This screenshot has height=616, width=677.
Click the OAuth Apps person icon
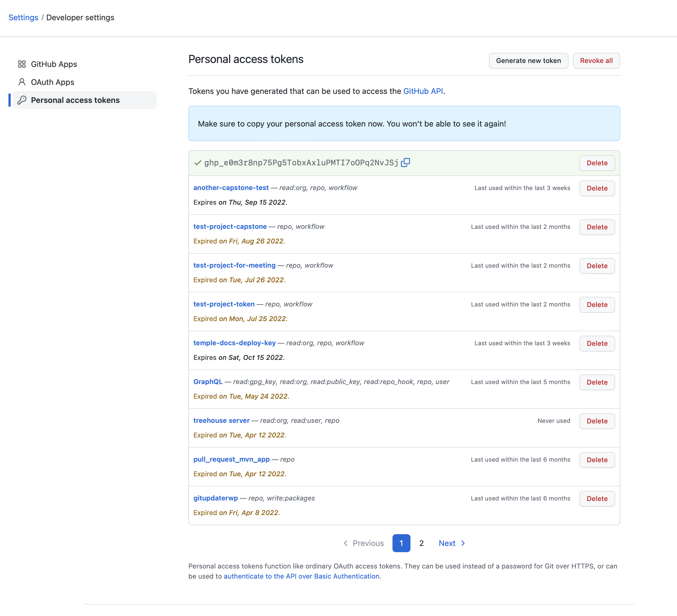(x=22, y=82)
